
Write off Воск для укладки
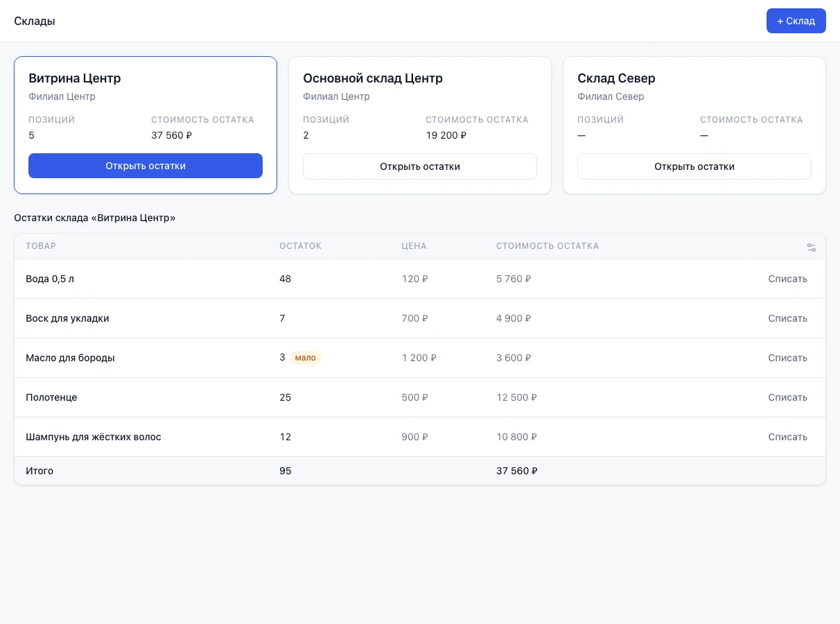coord(787,318)
